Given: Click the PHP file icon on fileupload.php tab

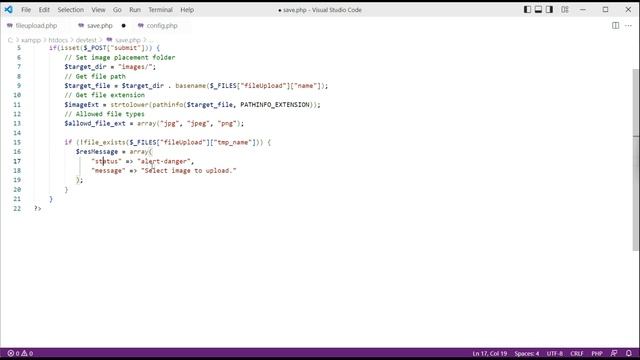Looking at the screenshot, I should point(10,25).
